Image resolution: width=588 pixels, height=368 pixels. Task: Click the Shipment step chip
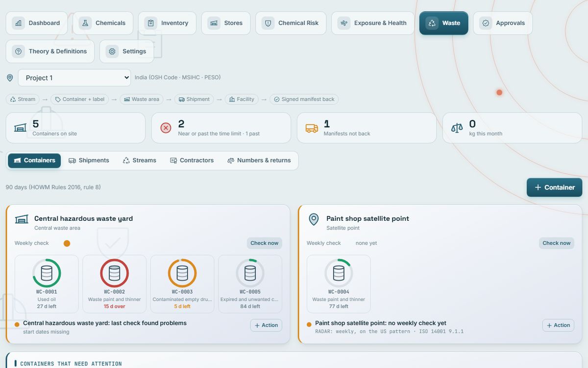pos(194,99)
